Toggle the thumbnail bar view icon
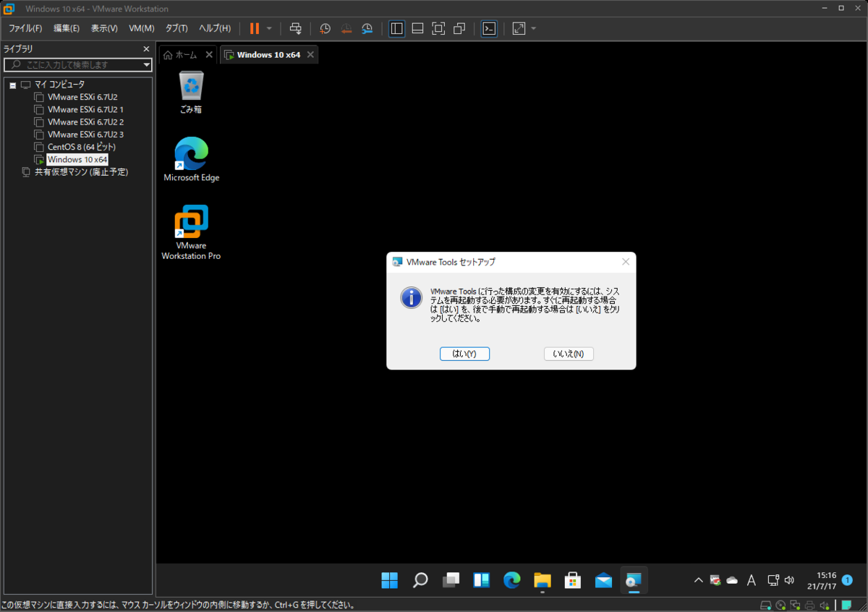The width and height of the screenshot is (868, 612). coord(417,28)
